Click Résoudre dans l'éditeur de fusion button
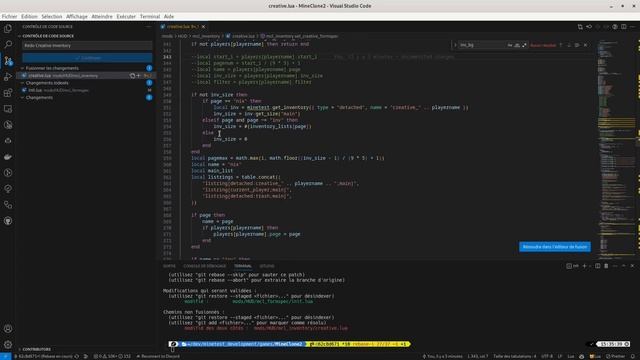 click(x=555, y=247)
